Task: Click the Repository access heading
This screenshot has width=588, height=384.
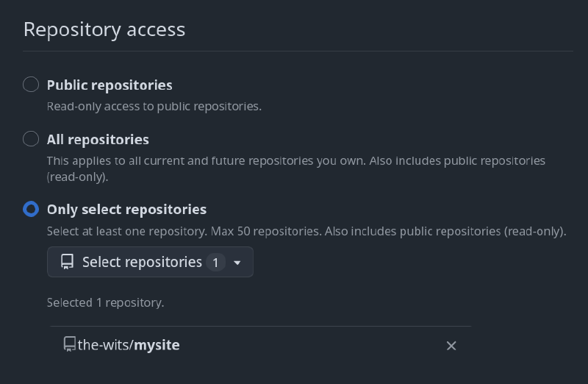Action: 104,29
